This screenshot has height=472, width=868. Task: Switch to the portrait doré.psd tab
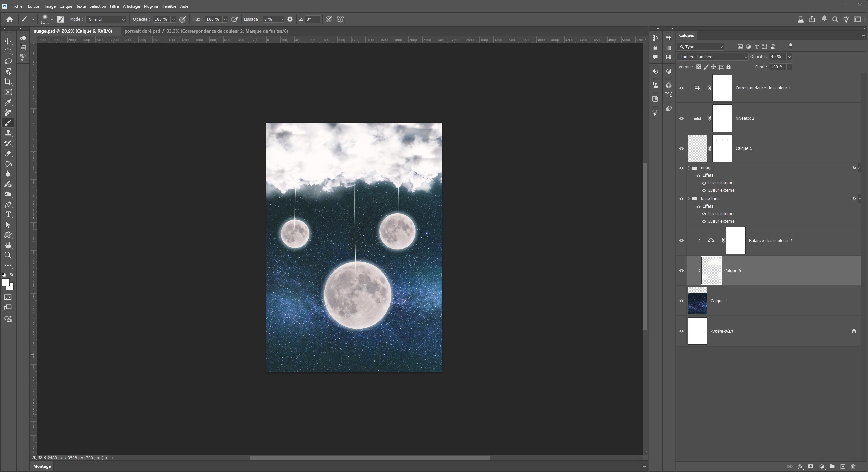pos(206,31)
